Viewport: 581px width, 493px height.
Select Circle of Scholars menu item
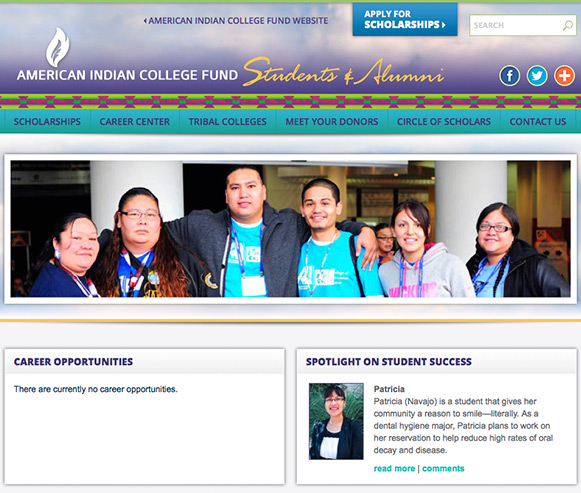pos(444,121)
